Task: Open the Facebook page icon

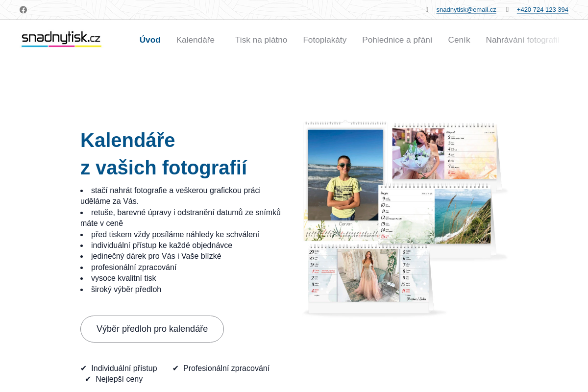Action: pyautogui.click(x=23, y=10)
